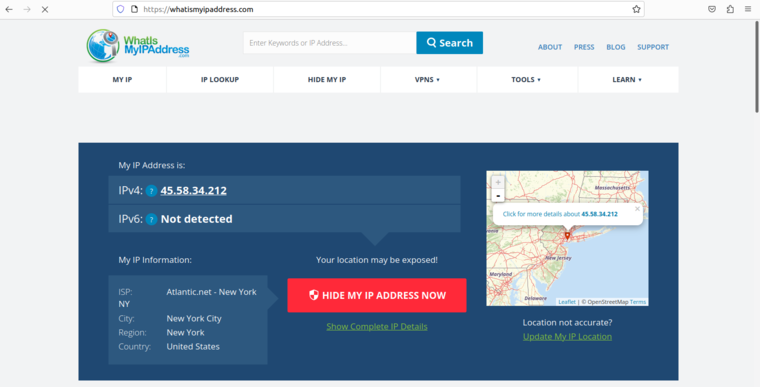Click the 'Your location may be exposed!' text
Screen dimensions: 760x387
coord(377,260)
